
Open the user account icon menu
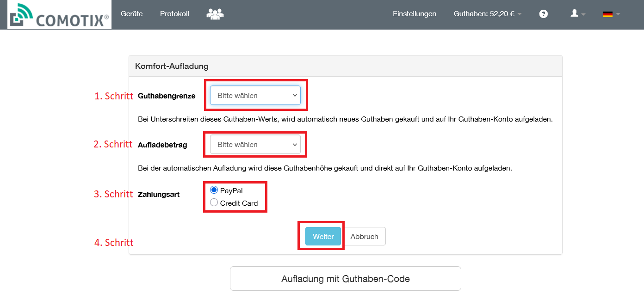(577, 14)
